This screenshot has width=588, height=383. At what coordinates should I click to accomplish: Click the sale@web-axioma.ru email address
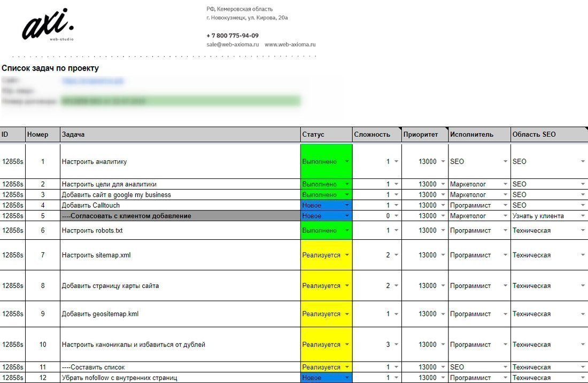[x=233, y=45]
